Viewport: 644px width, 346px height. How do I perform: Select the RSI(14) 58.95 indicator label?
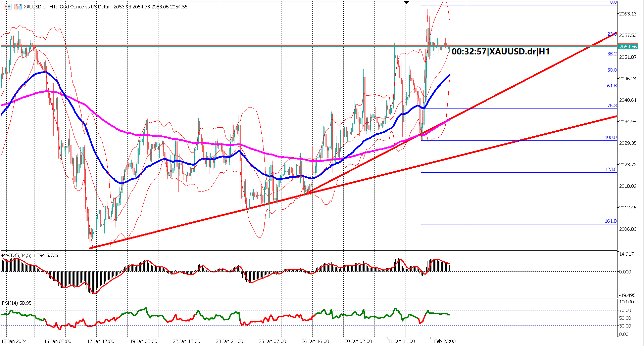point(16,303)
